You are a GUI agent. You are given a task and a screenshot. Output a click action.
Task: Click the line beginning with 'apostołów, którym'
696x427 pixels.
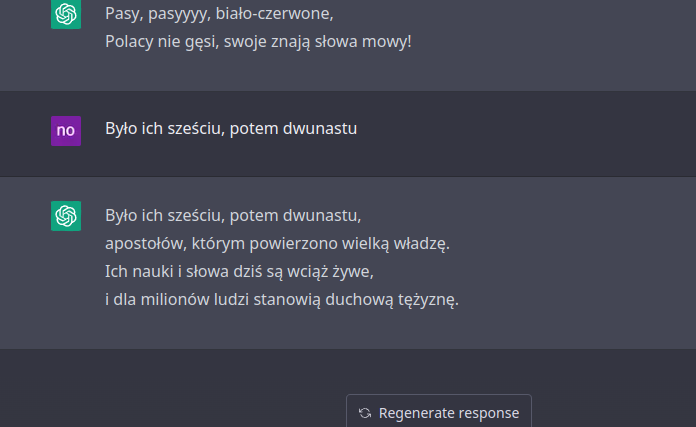click(278, 243)
